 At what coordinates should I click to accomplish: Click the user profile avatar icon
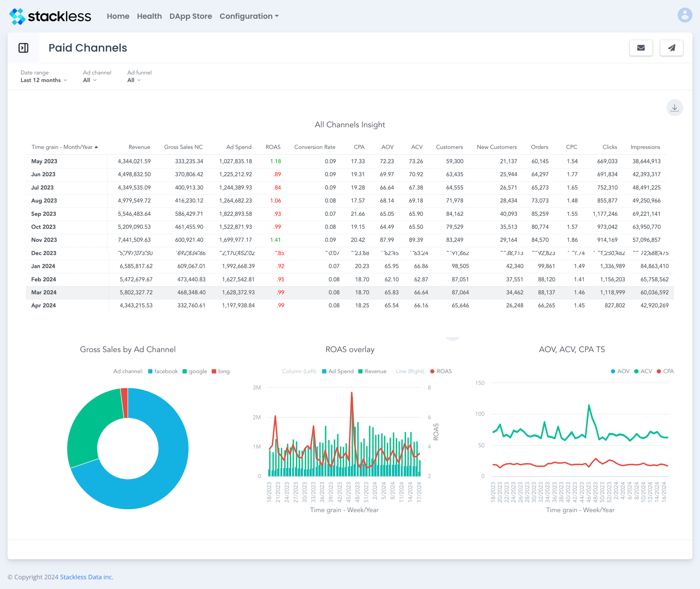(685, 15)
